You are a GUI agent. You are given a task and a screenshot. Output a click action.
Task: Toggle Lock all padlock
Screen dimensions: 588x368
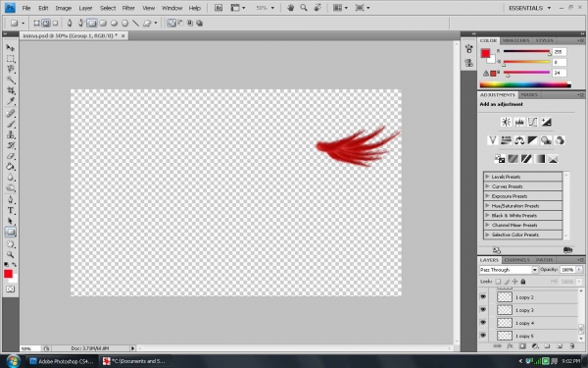(523, 282)
